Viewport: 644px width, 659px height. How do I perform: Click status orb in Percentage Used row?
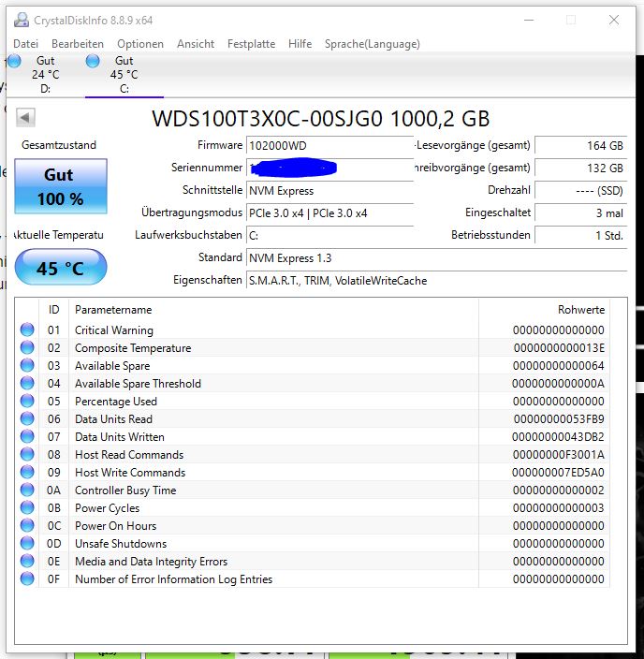click(27, 401)
